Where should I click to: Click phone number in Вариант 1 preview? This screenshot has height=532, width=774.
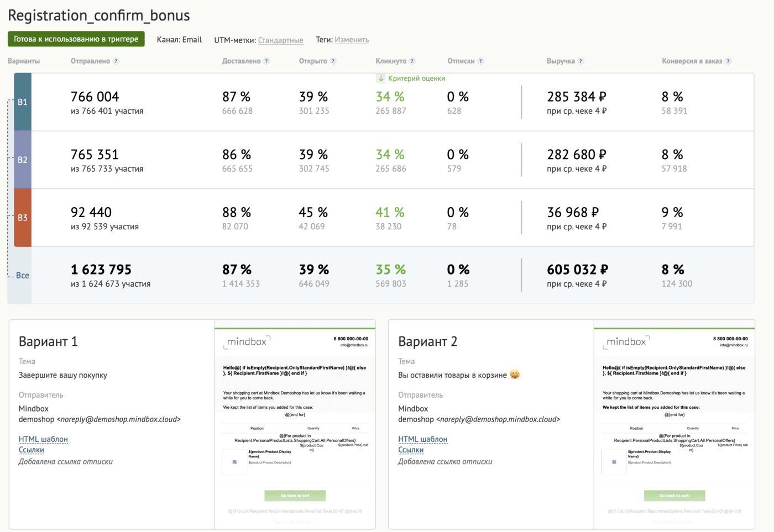pyautogui.click(x=351, y=339)
